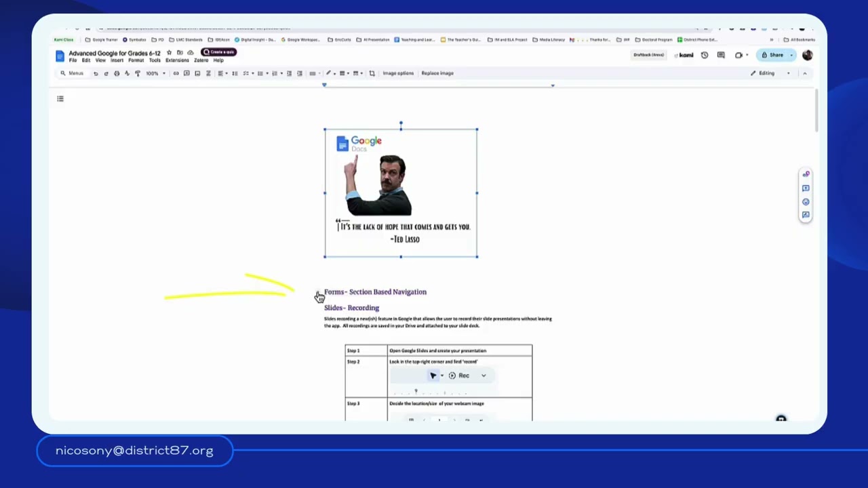This screenshot has width=868, height=488.
Task: Select the Paint format tool
Action: [138, 73]
